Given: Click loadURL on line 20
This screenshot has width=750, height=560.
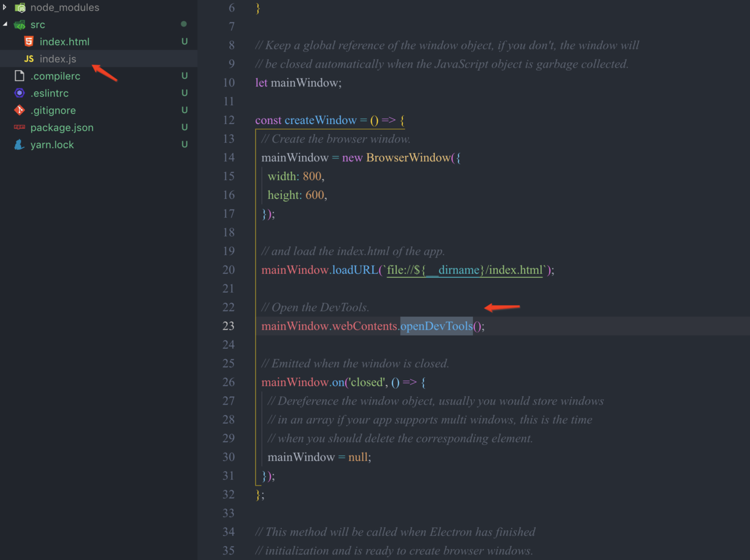Looking at the screenshot, I should [x=354, y=270].
